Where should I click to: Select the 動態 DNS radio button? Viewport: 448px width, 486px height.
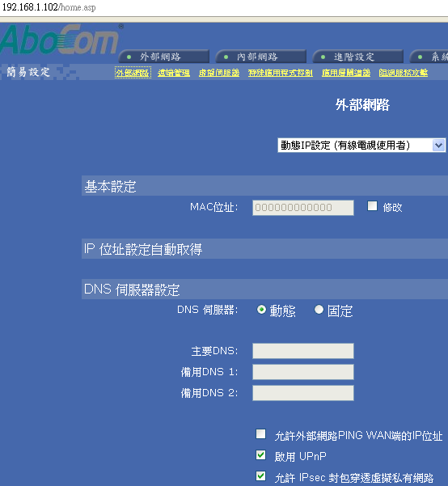[x=261, y=310]
